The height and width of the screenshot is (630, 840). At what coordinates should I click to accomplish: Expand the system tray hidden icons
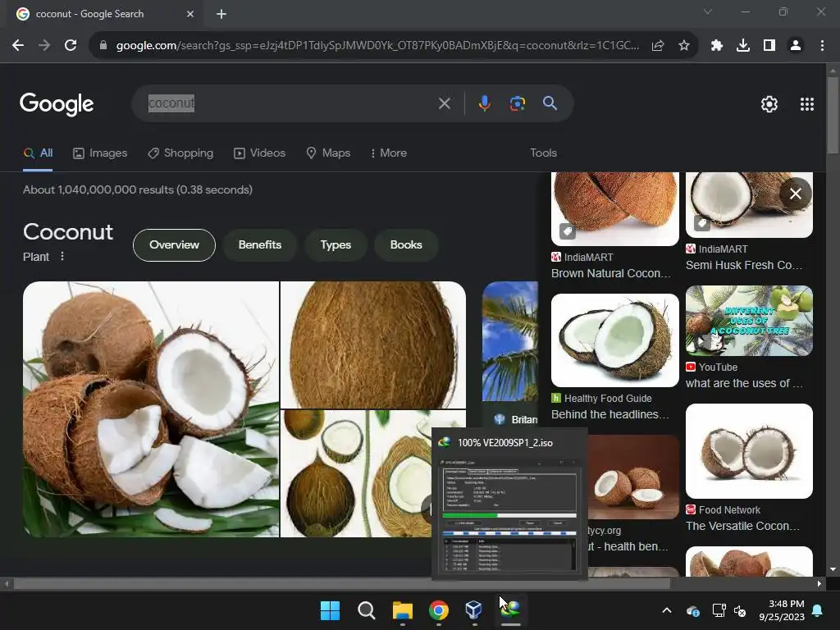667,610
